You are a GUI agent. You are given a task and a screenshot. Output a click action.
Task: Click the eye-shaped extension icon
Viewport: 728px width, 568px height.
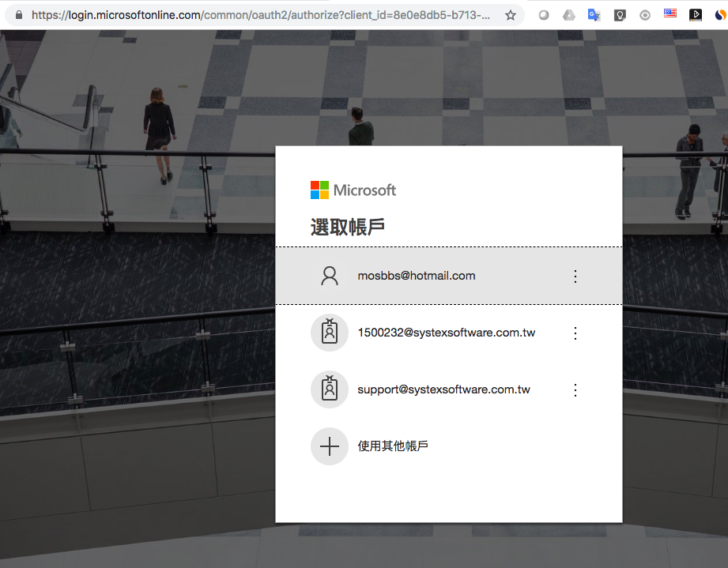tap(645, 15)
